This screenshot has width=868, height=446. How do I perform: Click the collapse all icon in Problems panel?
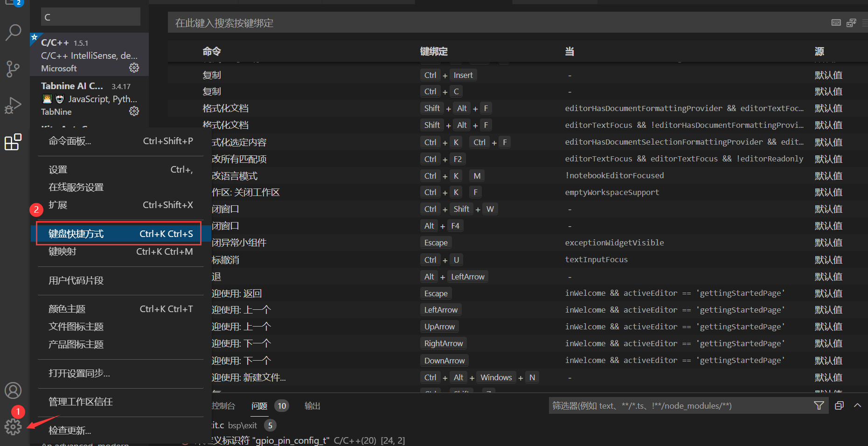[x=839, y=405]
